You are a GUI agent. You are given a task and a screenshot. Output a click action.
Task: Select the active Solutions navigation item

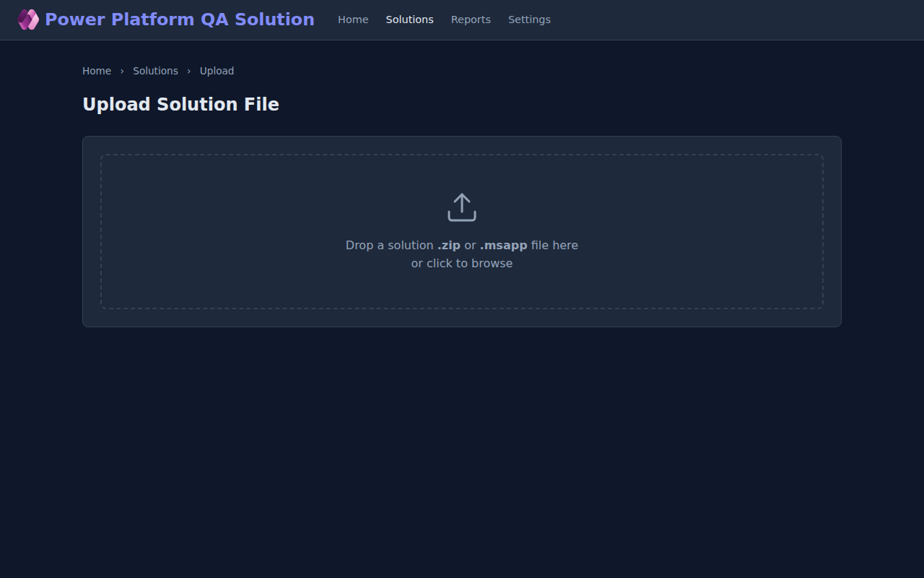(x=409, y=20)
